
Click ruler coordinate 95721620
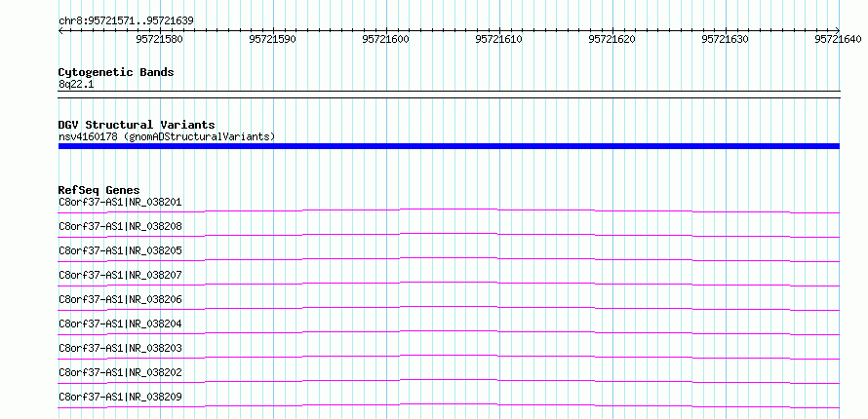point(612,39)
